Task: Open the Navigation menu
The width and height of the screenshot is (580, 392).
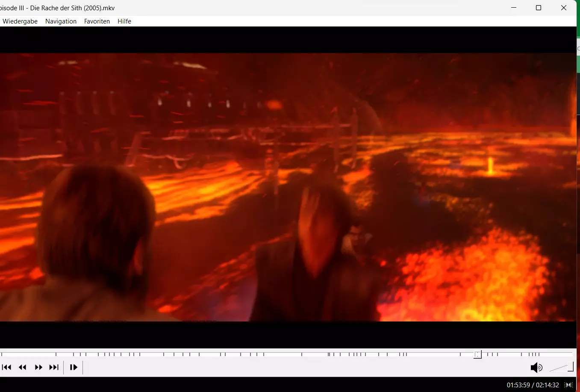Action: click(61, 21)
